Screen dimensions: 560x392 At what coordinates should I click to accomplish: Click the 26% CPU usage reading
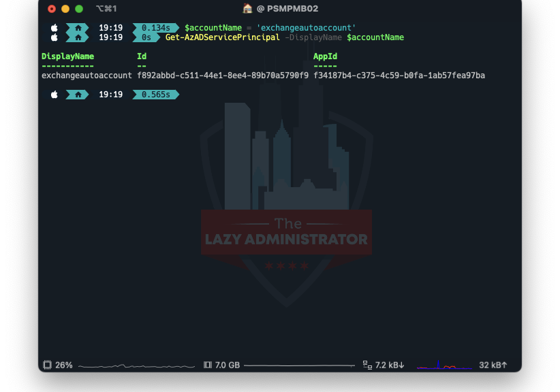pos(64,365)
